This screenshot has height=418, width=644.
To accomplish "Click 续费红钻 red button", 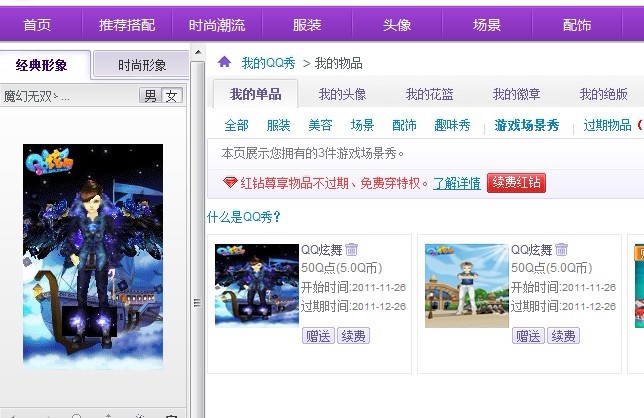I will coord(516,183).
